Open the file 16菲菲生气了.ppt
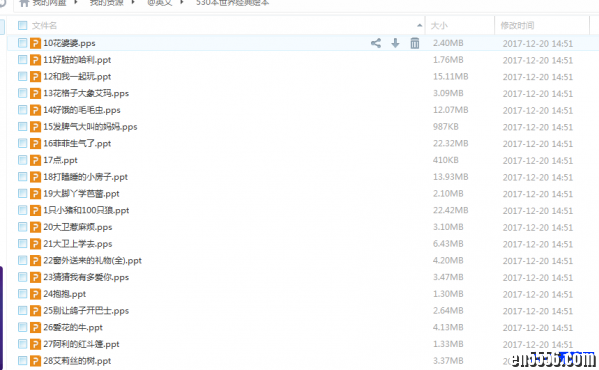The width and height of the screenshot is (599, 370). 77,144
